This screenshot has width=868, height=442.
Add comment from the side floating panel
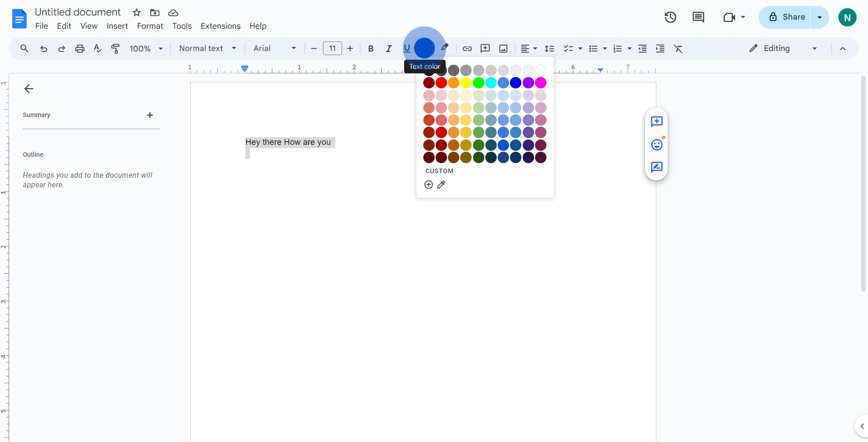click(x=656, y=122)
